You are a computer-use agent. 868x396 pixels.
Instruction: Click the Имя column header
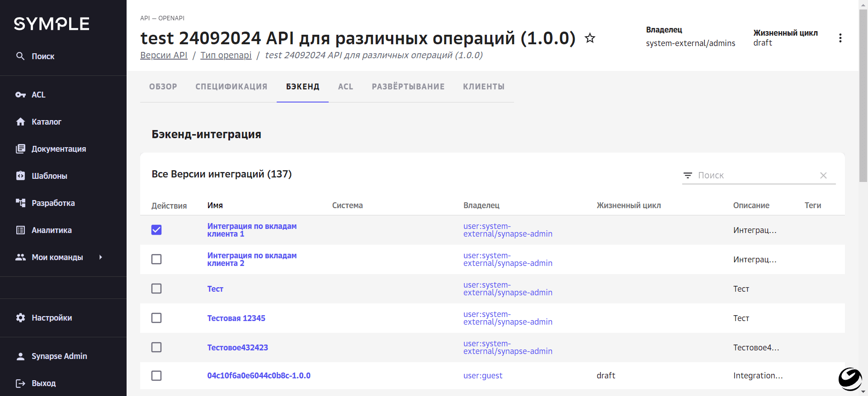coord(215,205)
